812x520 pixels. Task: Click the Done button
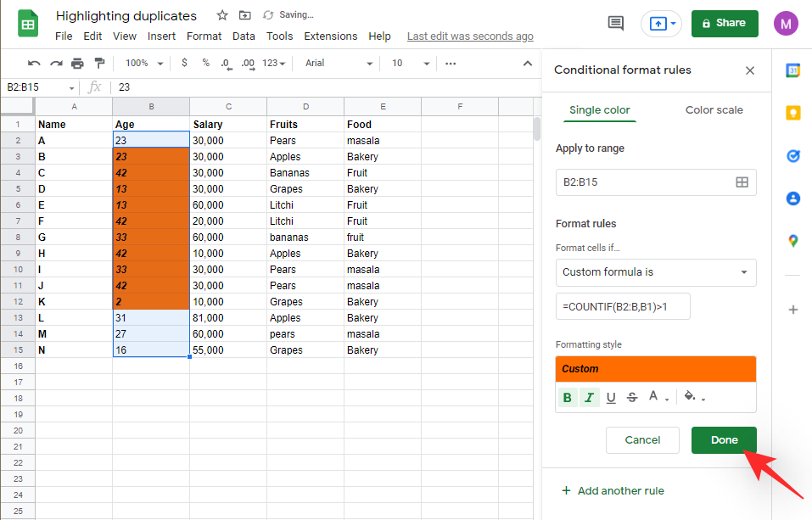[x=724, y=439]
